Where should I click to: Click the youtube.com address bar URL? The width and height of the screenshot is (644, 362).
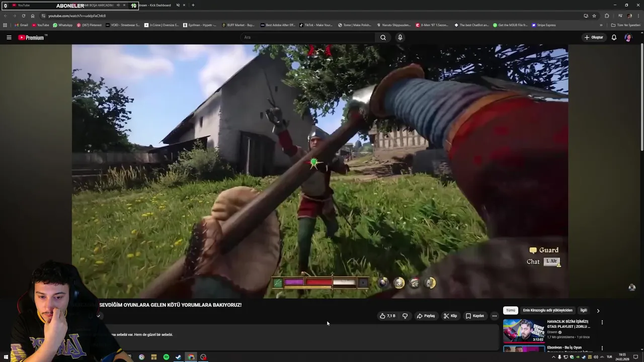[77, 16]
